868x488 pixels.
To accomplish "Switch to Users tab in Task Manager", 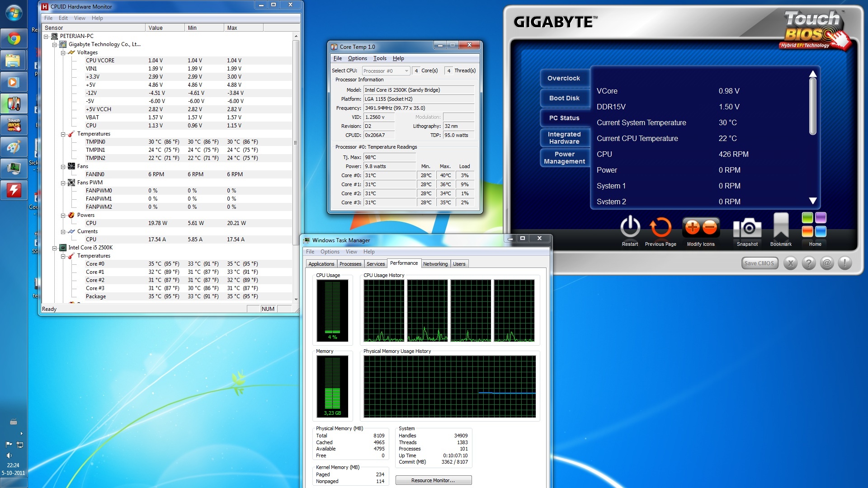I will point(459,264).
